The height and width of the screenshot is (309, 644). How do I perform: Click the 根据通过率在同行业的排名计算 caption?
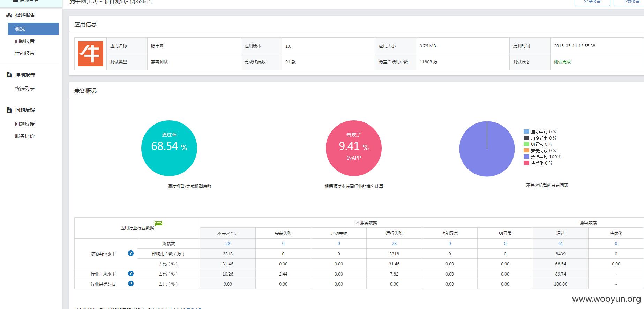(x=354, y=187)
